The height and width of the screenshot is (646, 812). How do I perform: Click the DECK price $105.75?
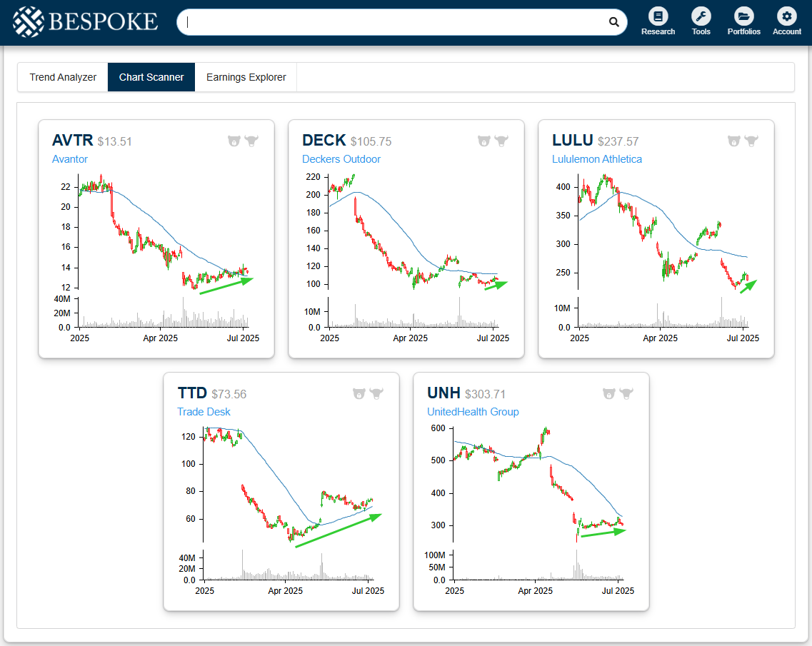[371, 141]
